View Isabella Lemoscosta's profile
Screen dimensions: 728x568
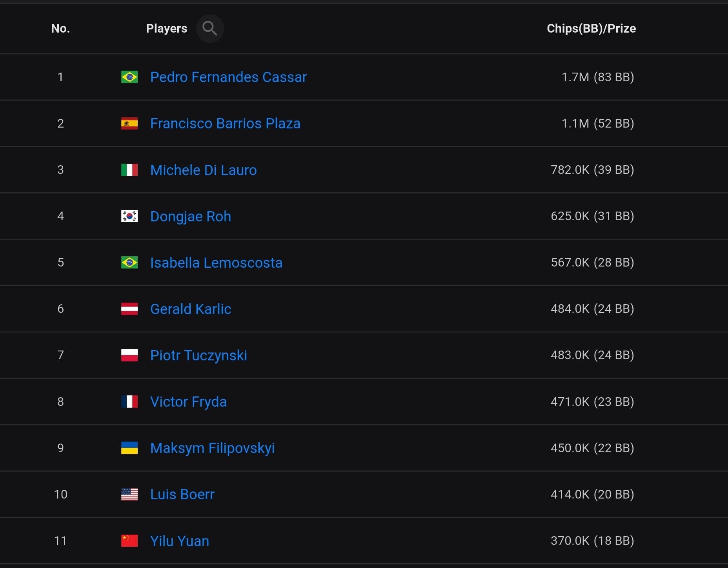pyautogui.click(x=216, y=263)
